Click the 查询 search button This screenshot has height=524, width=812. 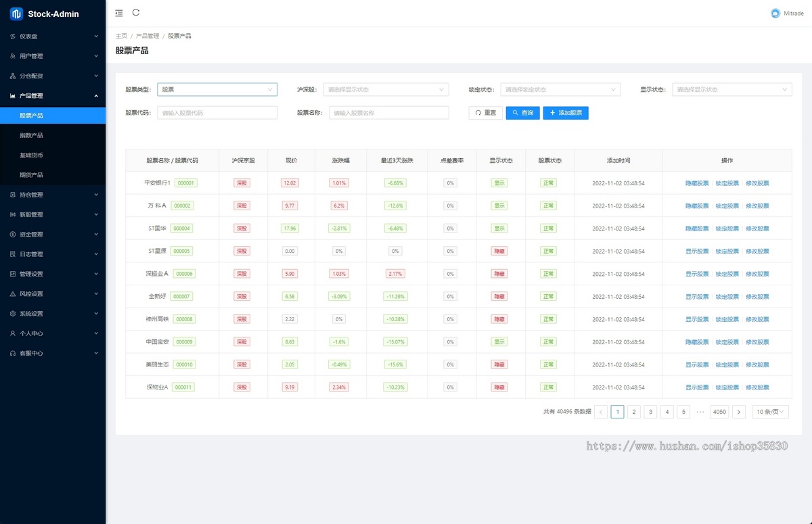523,113
